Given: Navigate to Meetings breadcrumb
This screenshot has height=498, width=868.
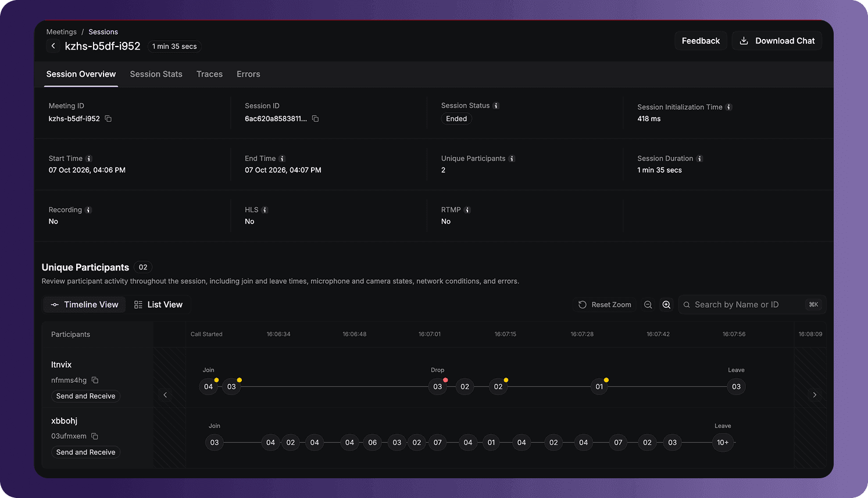Looking at the screenshot, I should tap(61, 32).
